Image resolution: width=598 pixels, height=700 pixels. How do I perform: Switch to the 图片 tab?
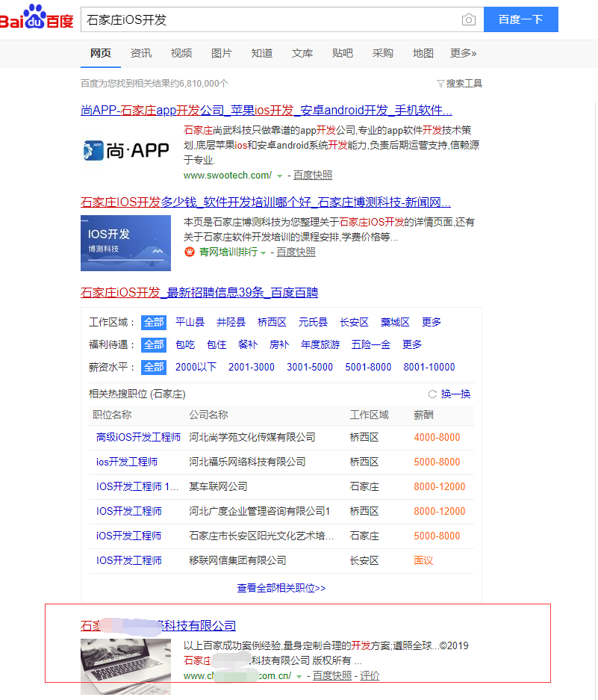click(x=222, y=54)
